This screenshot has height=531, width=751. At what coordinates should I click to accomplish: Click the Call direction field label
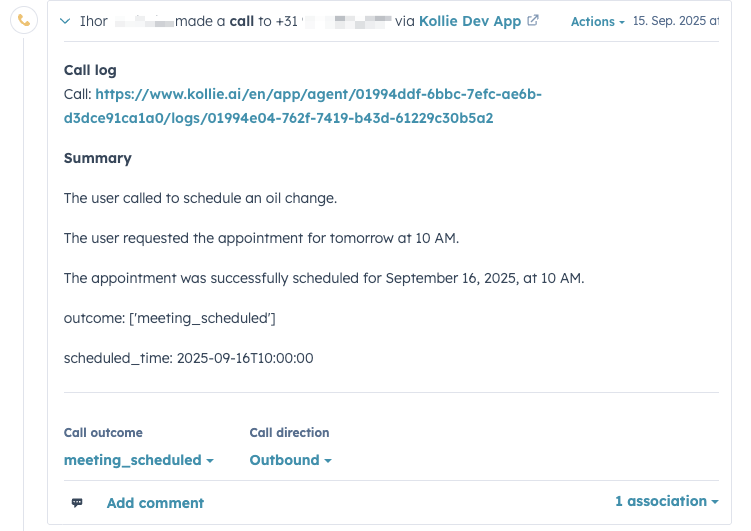click(x=289, y=433)
